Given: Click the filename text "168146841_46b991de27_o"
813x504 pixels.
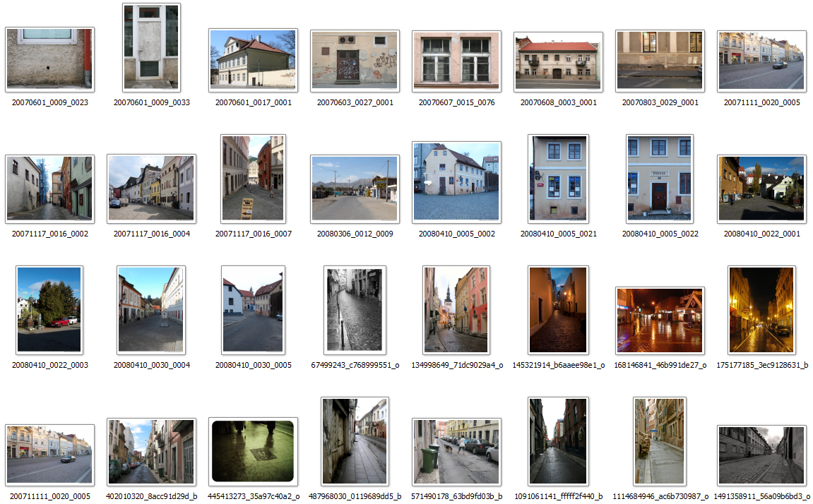Looking at the screenshot, I should (x=660, y=365).
